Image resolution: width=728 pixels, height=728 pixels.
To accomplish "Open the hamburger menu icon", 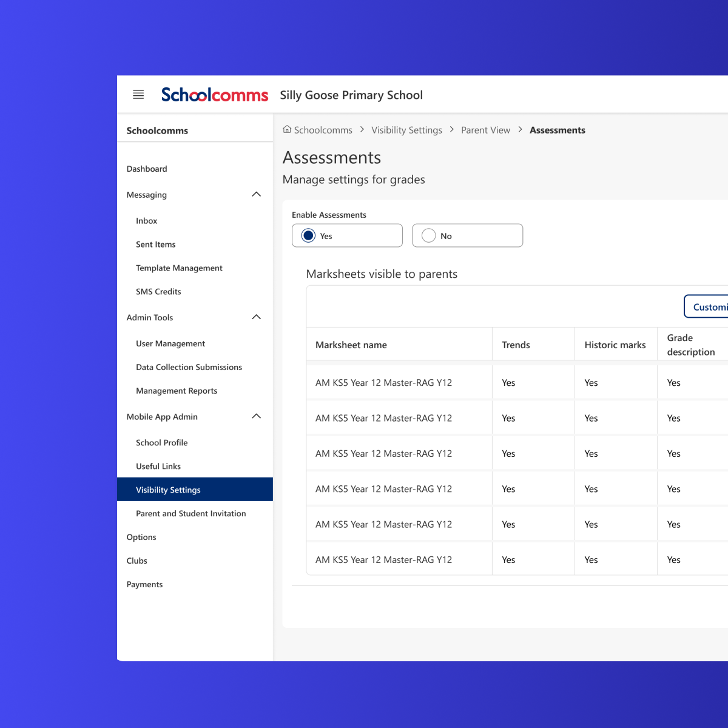I will pos(138,95).
